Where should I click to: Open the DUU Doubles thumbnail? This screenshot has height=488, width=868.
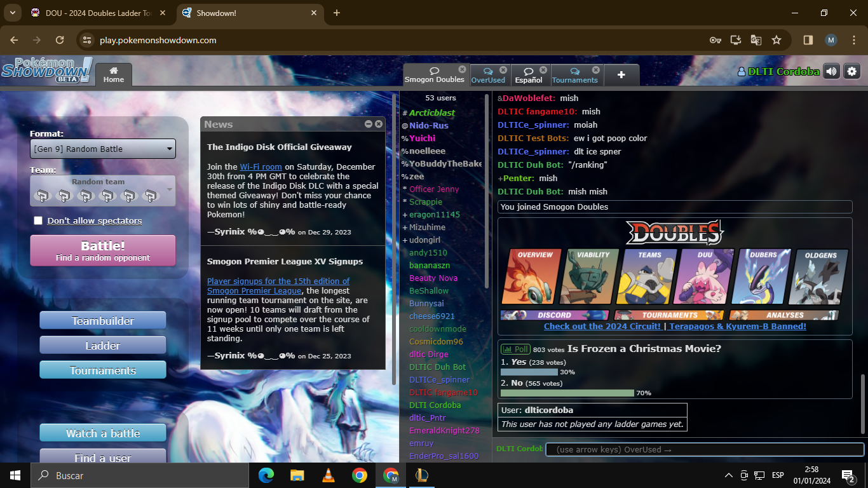coord(704,277)
